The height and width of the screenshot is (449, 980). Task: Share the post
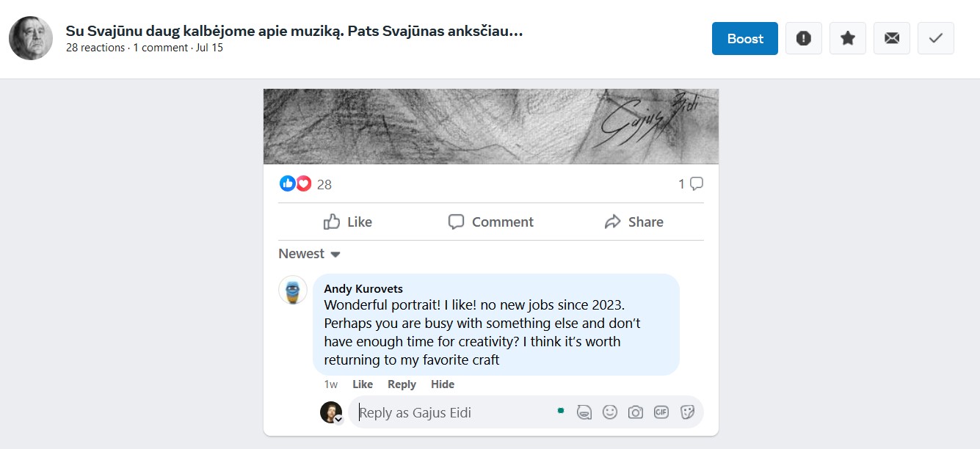[634, 222]
